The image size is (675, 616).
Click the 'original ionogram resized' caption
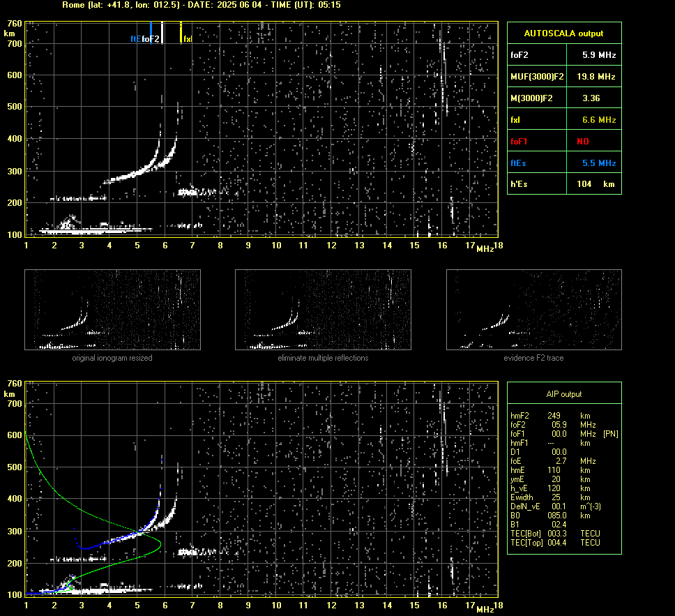click(112, 358)
